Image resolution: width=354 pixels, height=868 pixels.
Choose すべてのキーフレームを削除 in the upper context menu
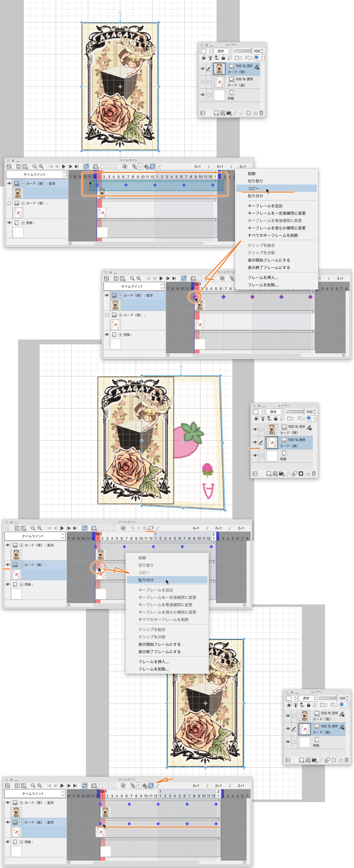(273, 236)
